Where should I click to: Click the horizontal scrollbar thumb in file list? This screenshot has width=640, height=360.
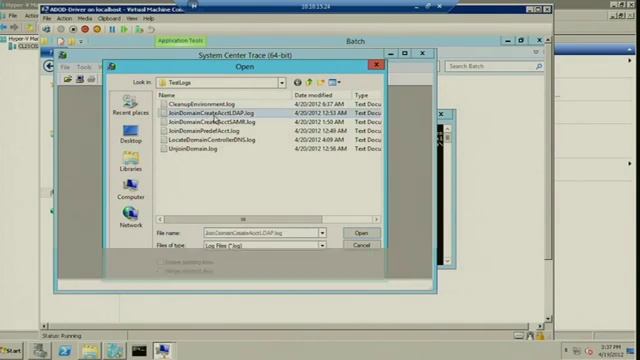tap(243, 220)
